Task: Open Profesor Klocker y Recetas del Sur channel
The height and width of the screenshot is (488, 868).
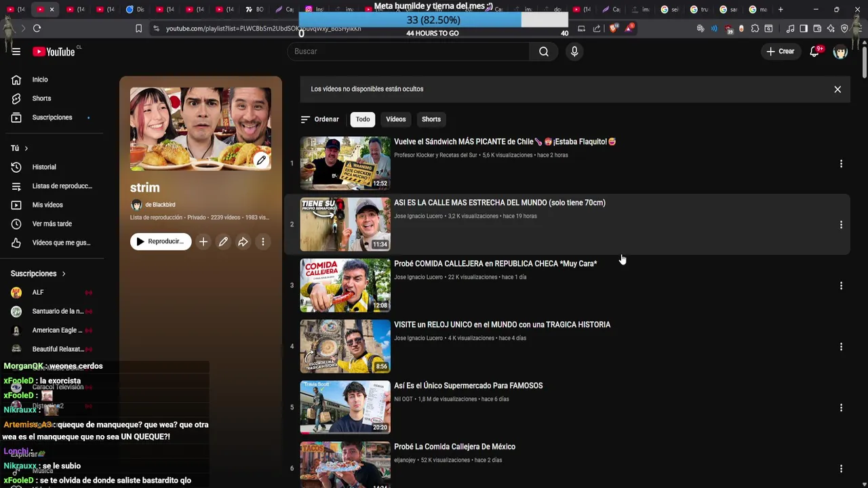Action: (435, 155)
